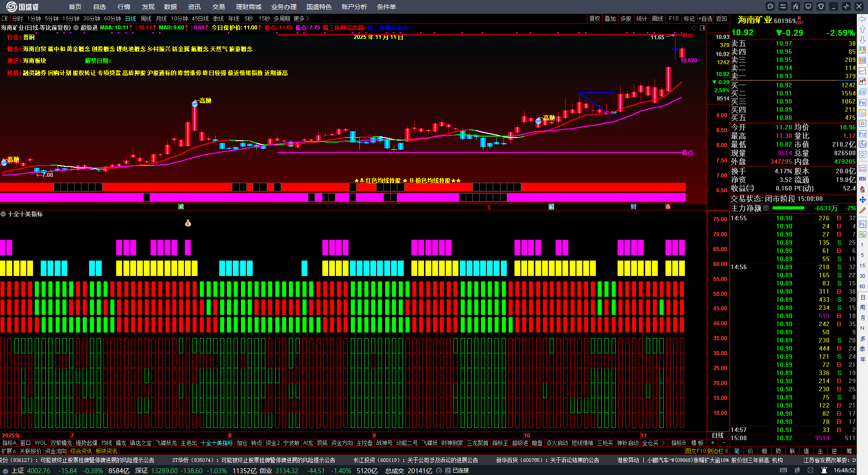
Task: Click the +自选 button
Action: click(706, 19)
